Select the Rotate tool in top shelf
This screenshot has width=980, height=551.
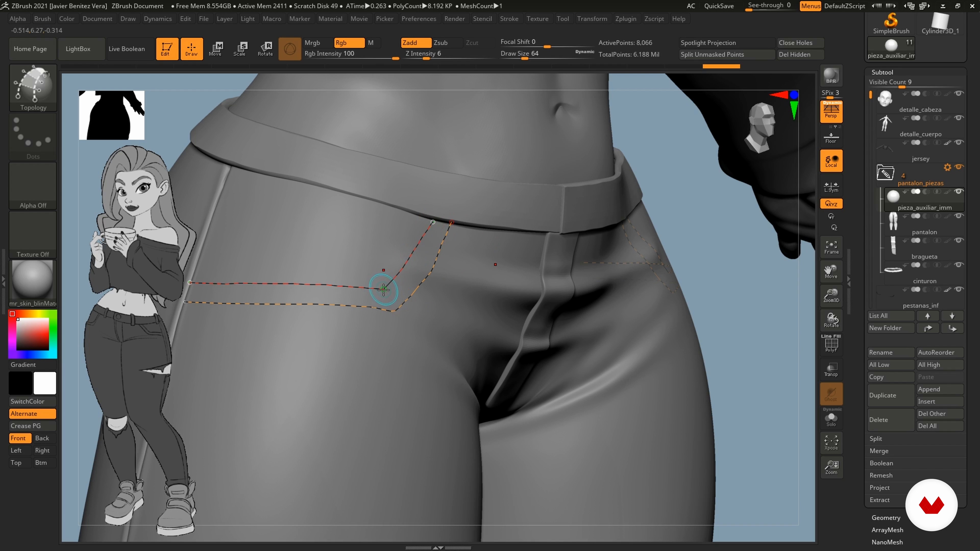pyautogui.click(x=265, y=49)
